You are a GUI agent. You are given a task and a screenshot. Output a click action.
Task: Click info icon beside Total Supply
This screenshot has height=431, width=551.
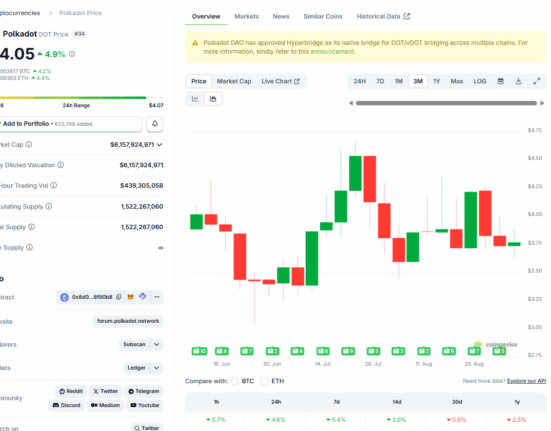[32, 227]
